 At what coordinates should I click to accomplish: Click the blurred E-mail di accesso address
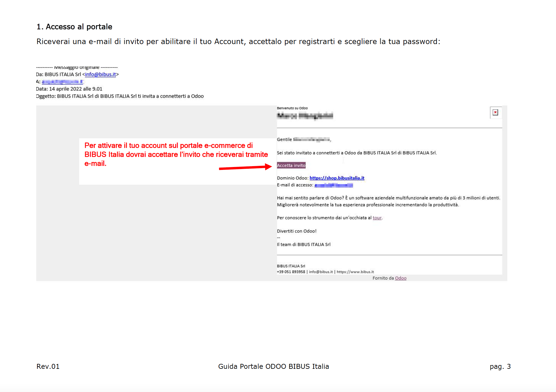click(x=333, y=185)
